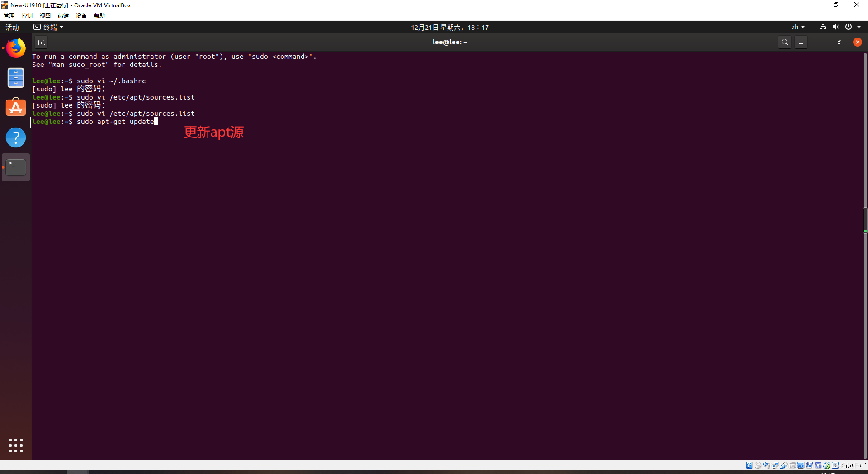Open VirtualBox 控制 menu

(x=27, y=16)
